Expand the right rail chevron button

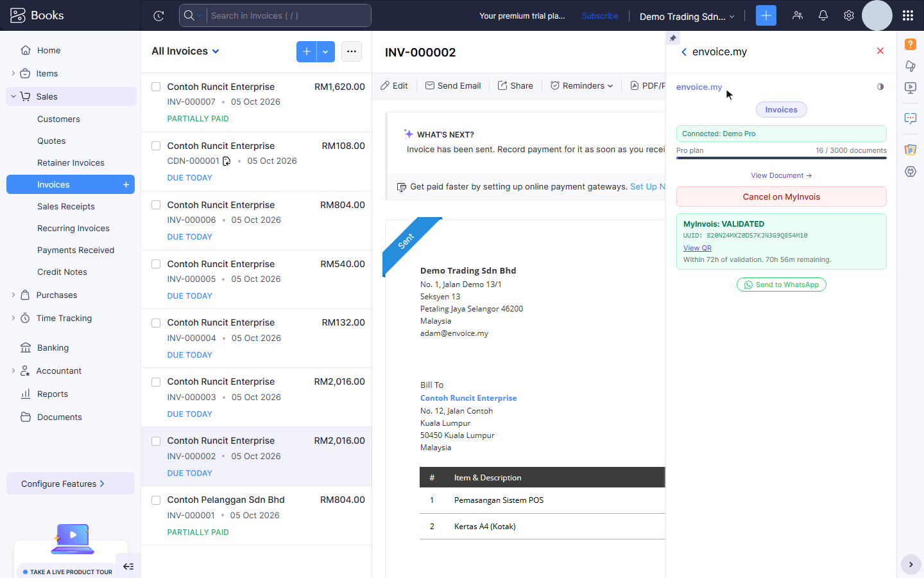point(911,565)
